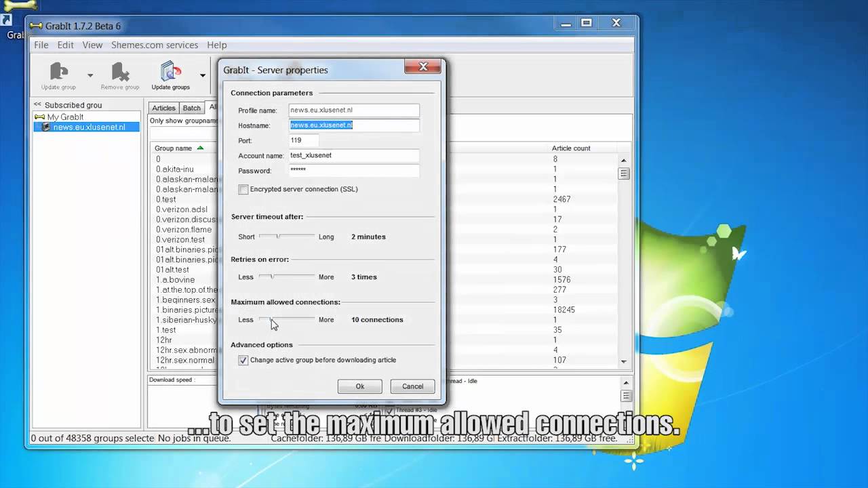This screenshot has width=868, height=488.
Task: Enable Encrypted server connection (SSL)
Action: pos(243,189)
